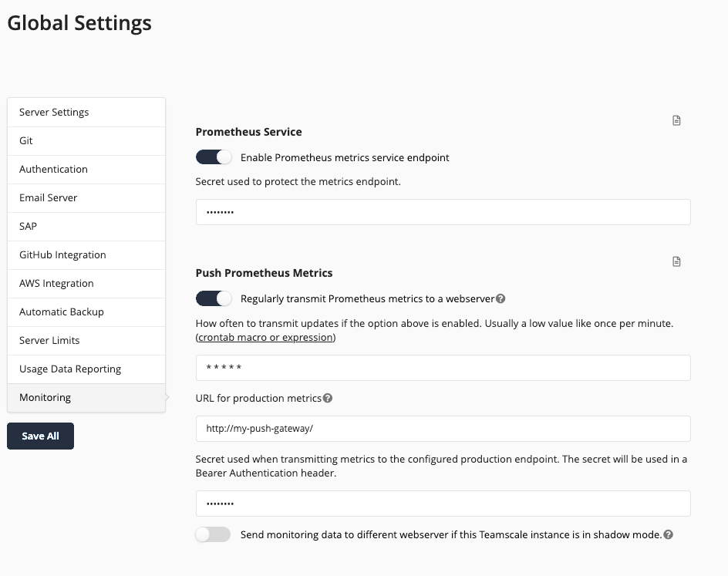
Task: Toggle Enable Prometheus metrics service endpoint
Action: pos(213,157)
